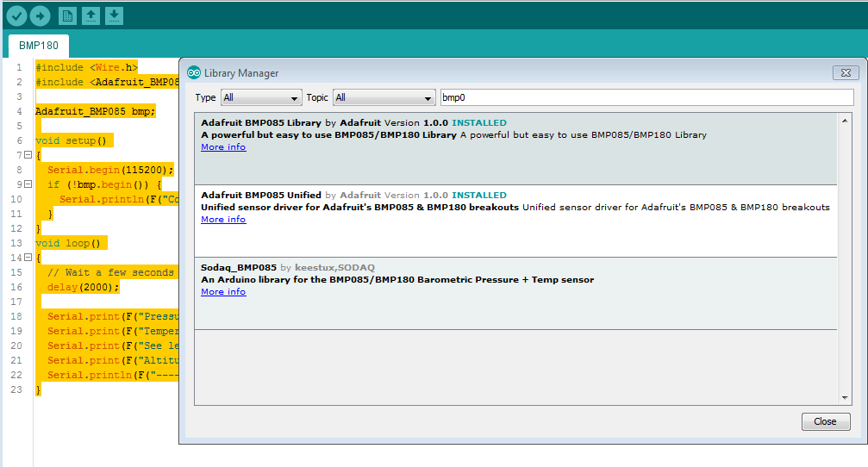The width and height of the screenshot is (868, 467).
Task: Close Library Manager with the X button
Action: [x=846, y=72]
